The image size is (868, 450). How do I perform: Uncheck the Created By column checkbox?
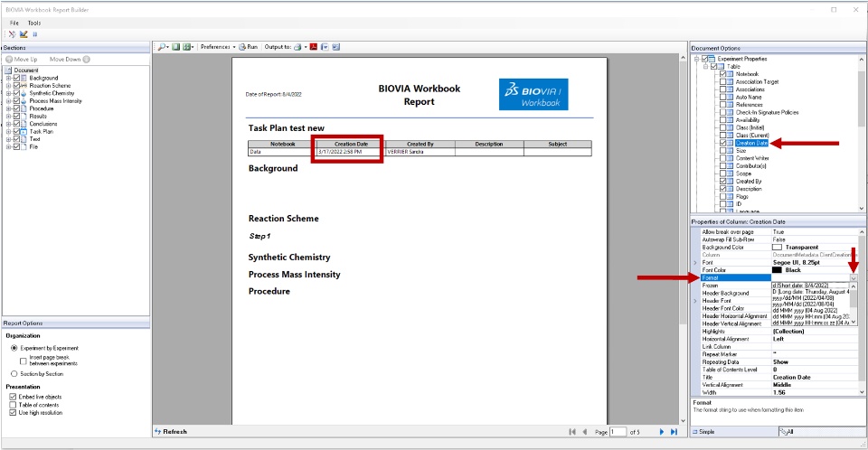723,182
